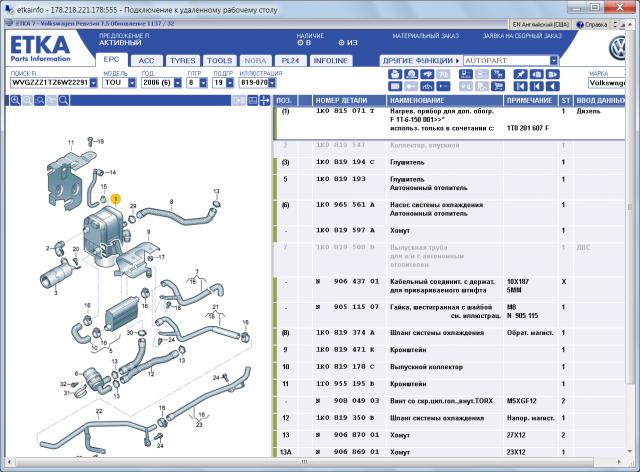Open the shopping cart icon in toolbar
This screenshot has height=472, width=640.
pos(498,86)
